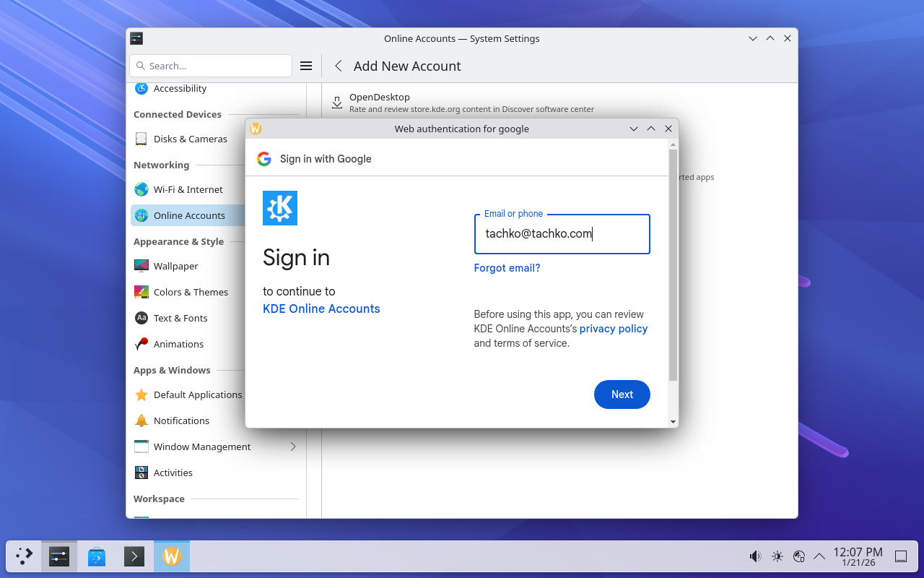Click the Email or phone field

coord(562,234)
